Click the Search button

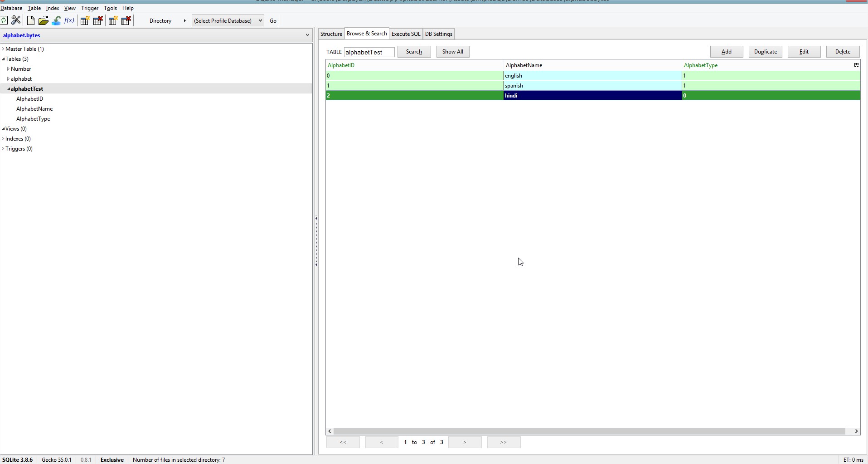(x=414, y=52)
